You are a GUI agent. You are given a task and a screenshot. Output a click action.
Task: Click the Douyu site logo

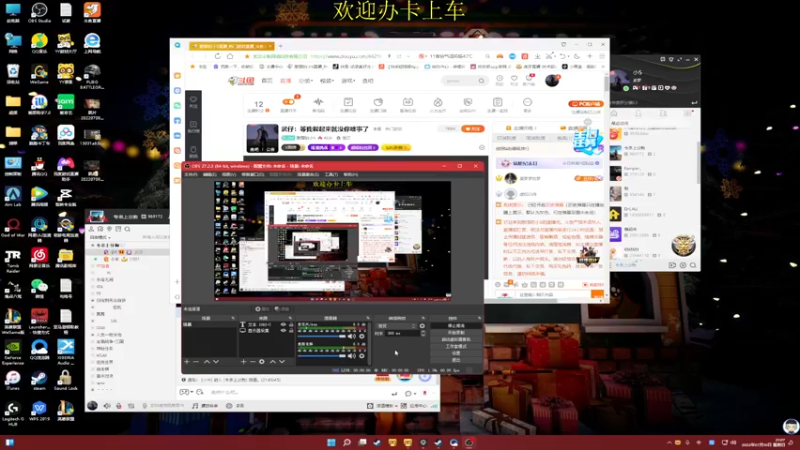[x=241, y=81]
